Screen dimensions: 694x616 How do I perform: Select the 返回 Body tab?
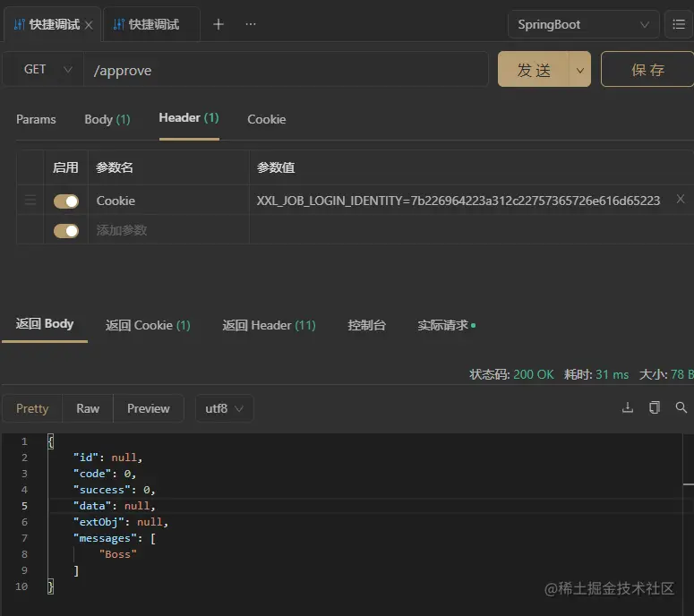tap(45, 324)
